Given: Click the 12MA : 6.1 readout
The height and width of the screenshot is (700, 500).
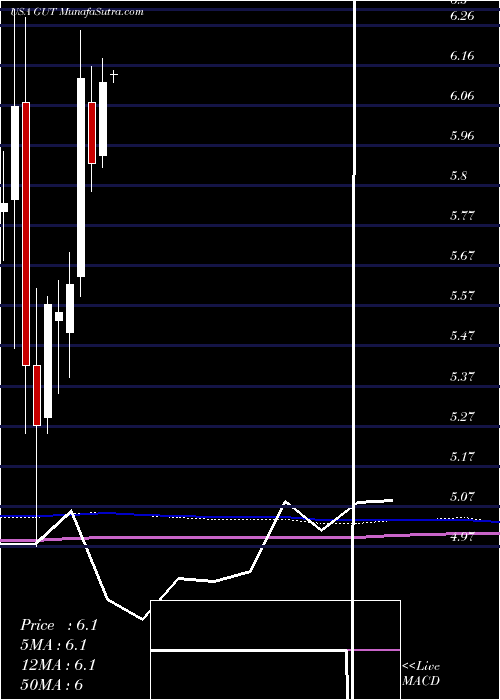Looking at the screenshot, I should coord(59,665).
